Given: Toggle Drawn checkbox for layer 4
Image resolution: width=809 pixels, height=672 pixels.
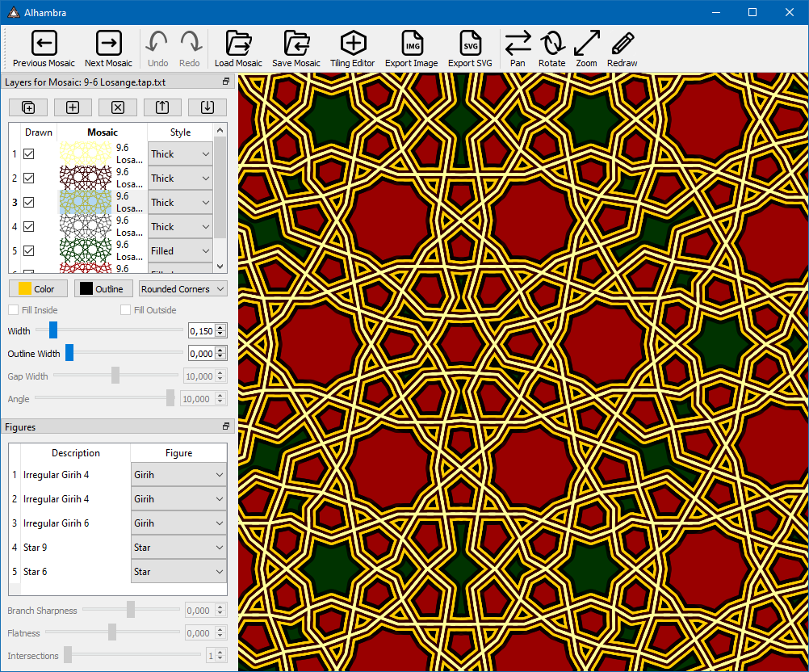Looking at the screenshot, I should click(29, 227).
